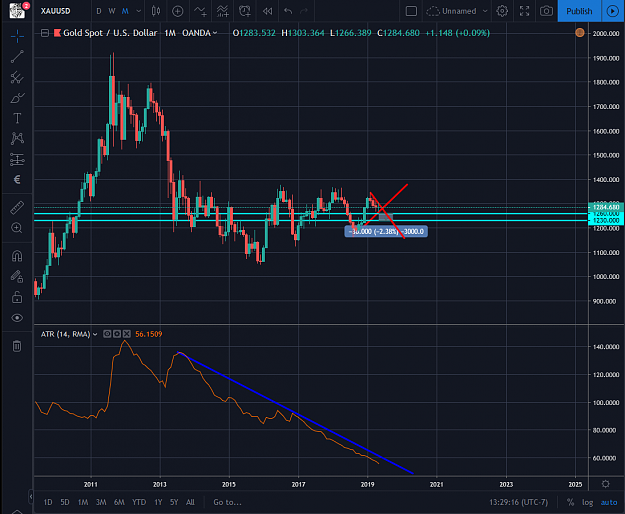
Task: Toggle stay in drawing mode
Action: (x=17, y=276)
